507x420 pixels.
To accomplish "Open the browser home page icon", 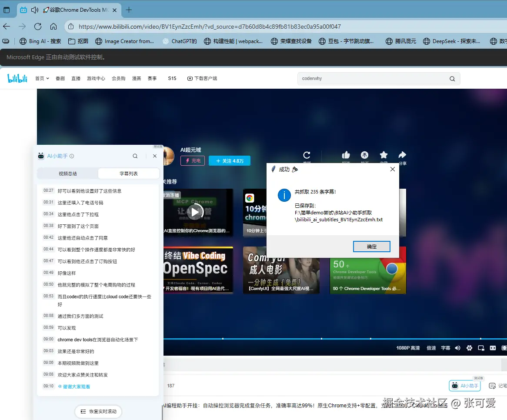I will click(x=53, y=27).
